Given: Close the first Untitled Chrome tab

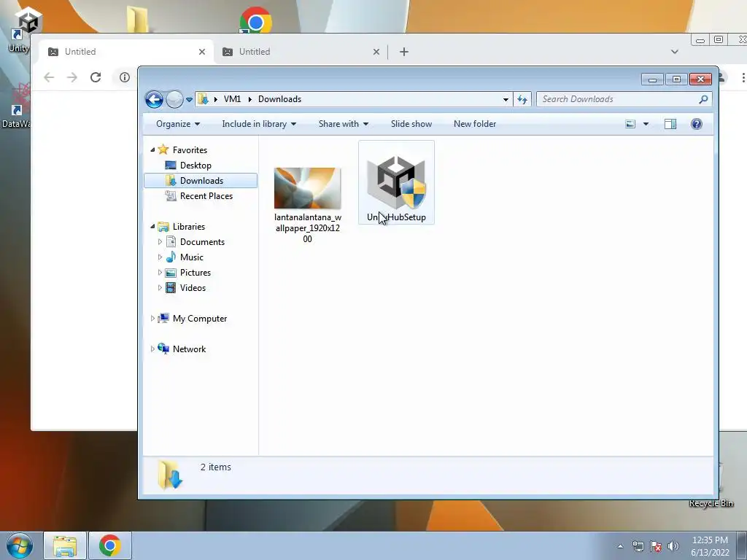Looking at the screenshot, I should (x=202, y=52).
